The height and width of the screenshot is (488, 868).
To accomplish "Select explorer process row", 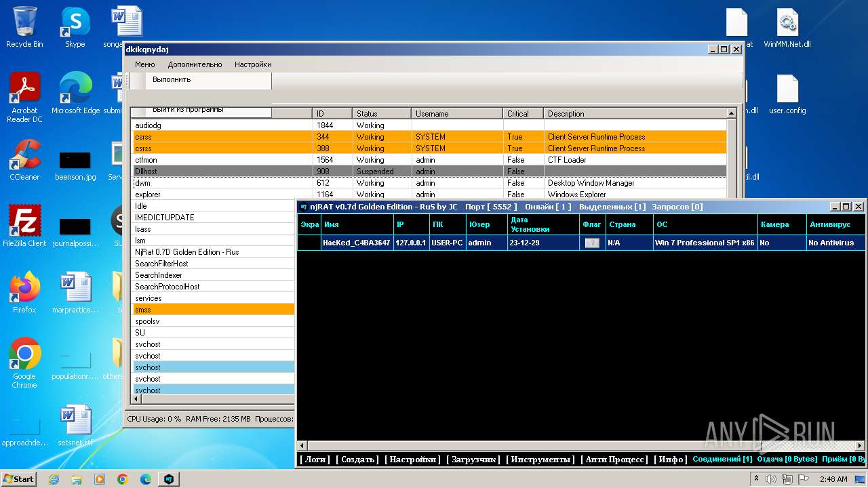I will tap(429, 195).
